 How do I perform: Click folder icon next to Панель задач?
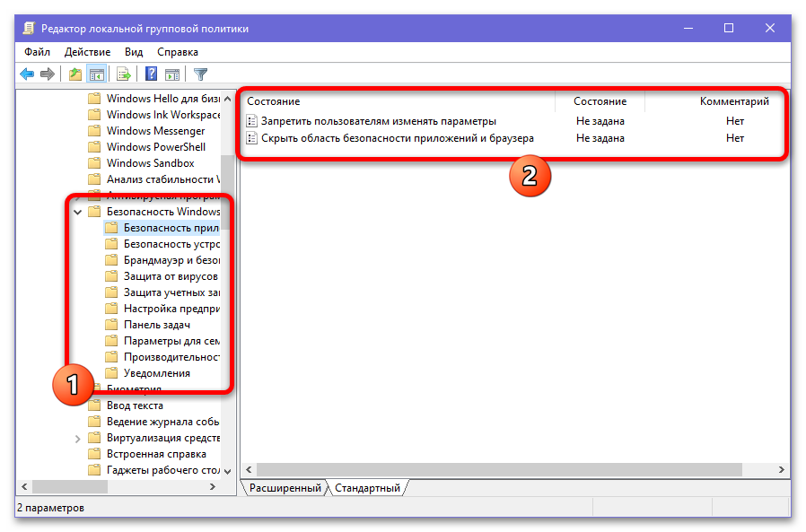pyautogui.click(x=111, y=325)
